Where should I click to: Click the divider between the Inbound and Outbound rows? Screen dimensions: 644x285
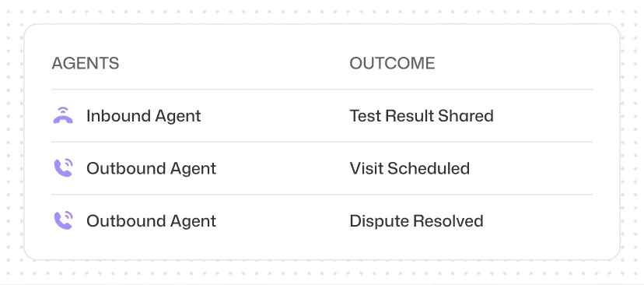point(322,142)
